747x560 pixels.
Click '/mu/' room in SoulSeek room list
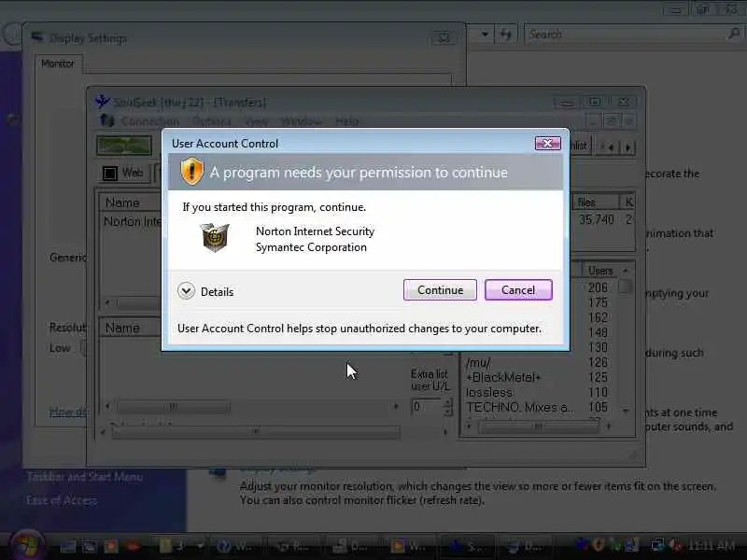click(478, 362)
